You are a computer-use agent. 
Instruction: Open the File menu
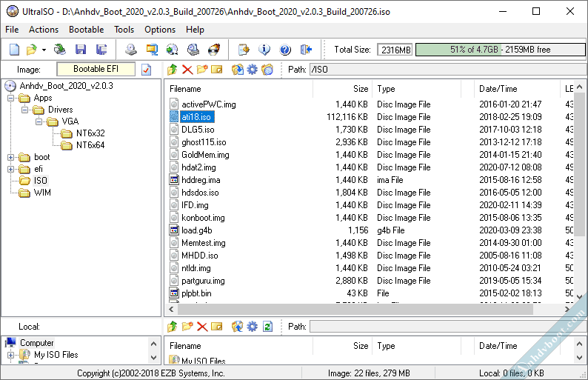[x=12, y=30]
